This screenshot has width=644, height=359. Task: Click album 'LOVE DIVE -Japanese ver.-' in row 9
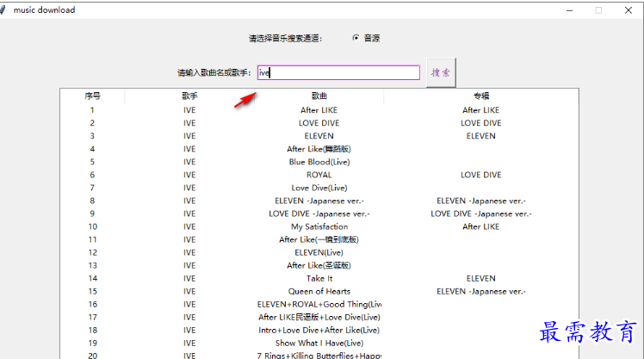tap(481, 214)
